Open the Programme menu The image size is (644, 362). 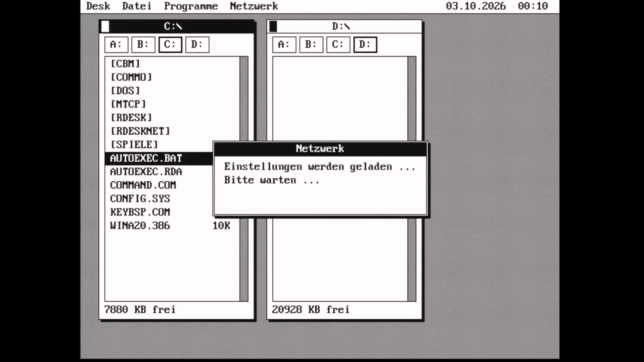[191, 6]
